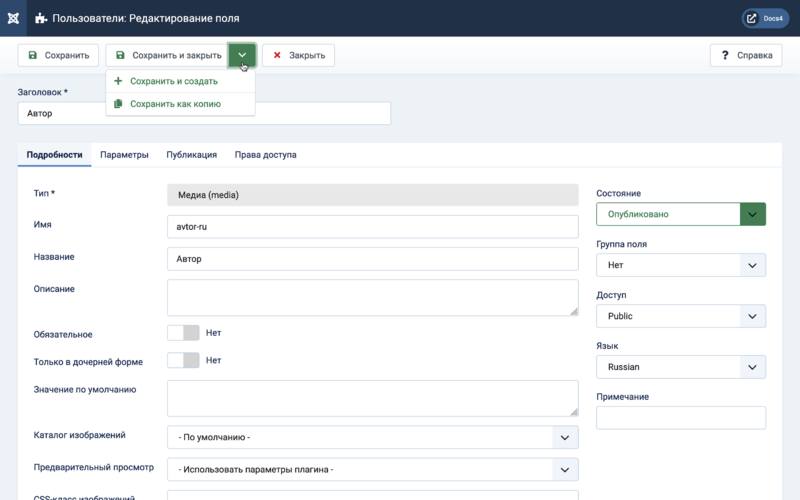Viewport: 800px width, 500px height.
Task: Open the Права доступа tab
Action: [265, 155]
